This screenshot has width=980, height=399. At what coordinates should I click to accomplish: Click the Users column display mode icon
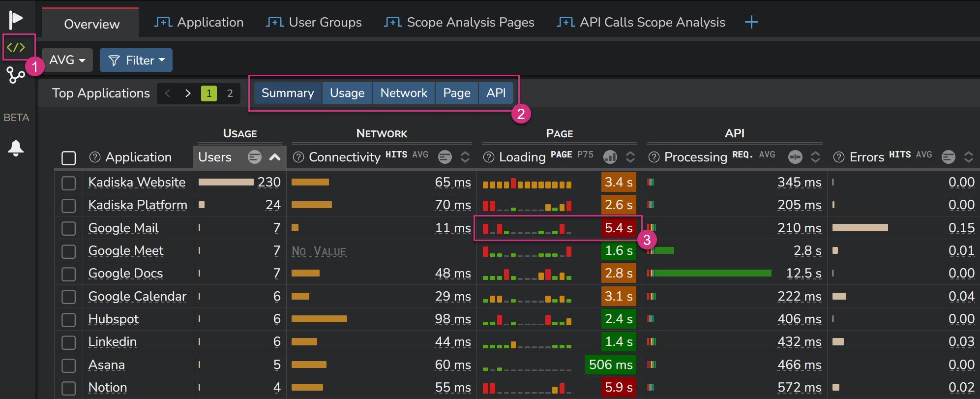(255, 157)
